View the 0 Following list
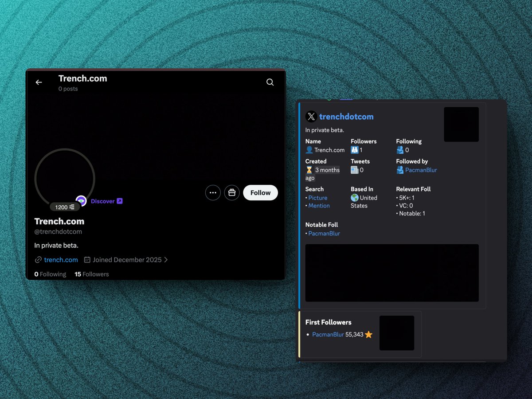Screen dimensions: 532x399 pos(50,274)
